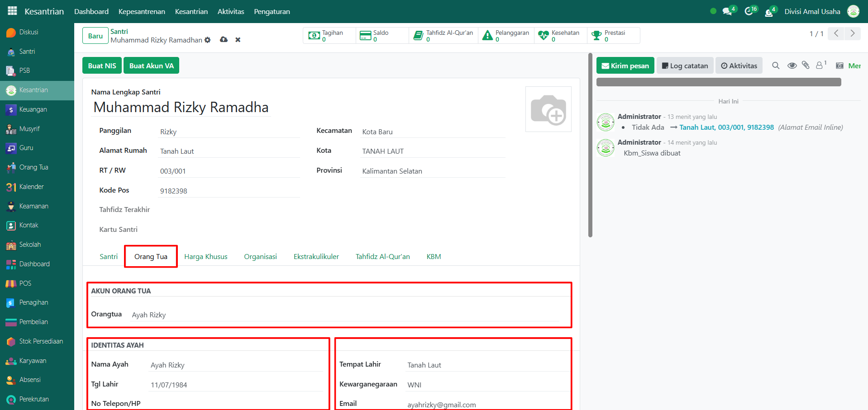
Task: Go to next record with right chevron
Action: click(x=853, y=33)
